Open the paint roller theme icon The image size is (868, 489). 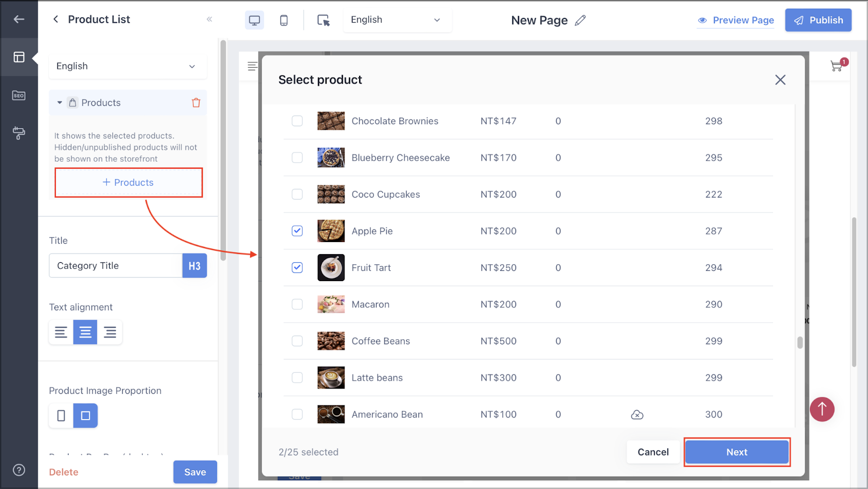(x=19, y=133)
